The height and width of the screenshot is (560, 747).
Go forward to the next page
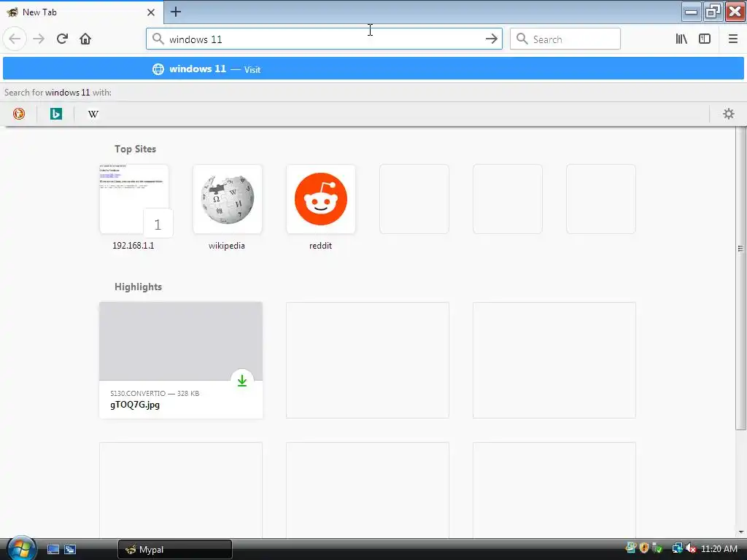click(39, 39)
